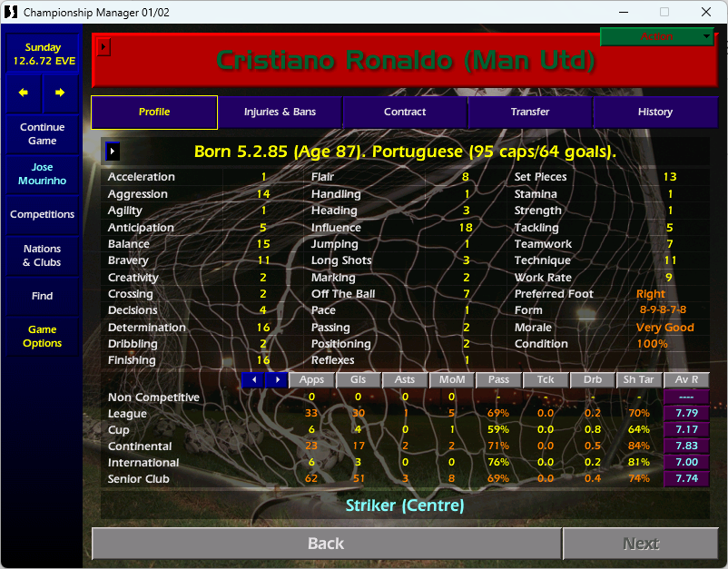Screen dimensions: 728x569
Task: Click the International average rating 7.00
Action: [x=686, y=462]
